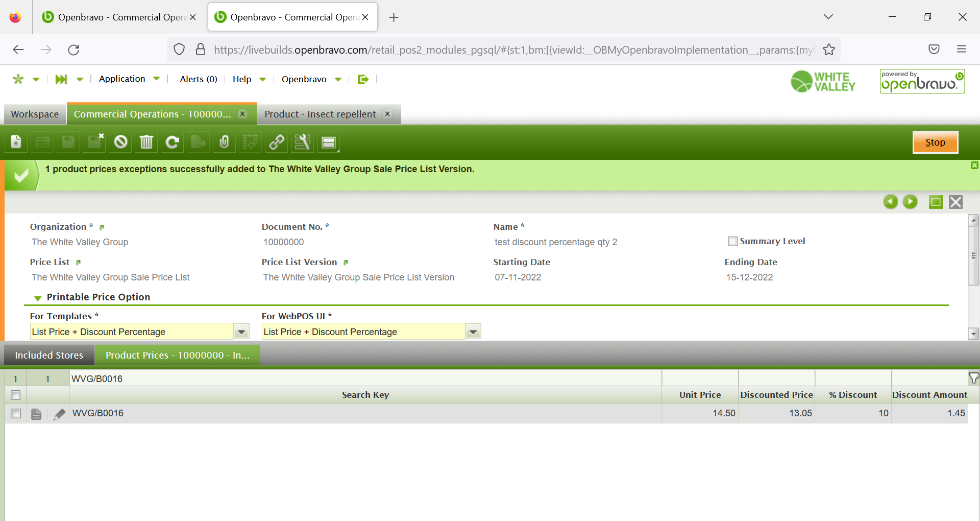
Task: Switch to the first browser tab
Action: pos(118,17)
